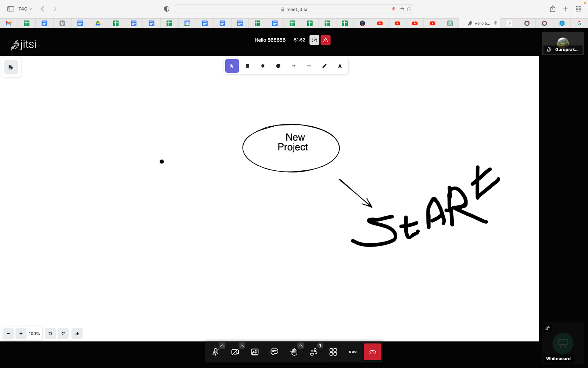588x368 pixels.
Task: Reload the page
Action: [x=409, y=9]
